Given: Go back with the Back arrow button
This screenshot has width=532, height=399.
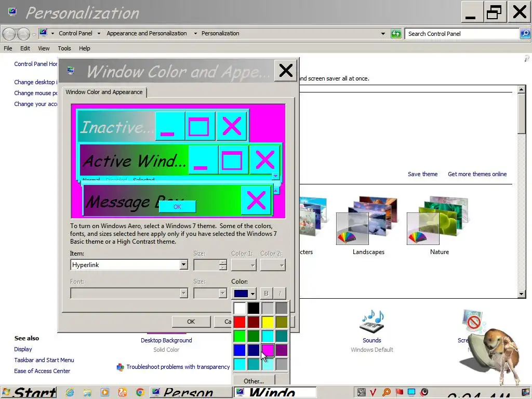Looking at the screenshot, I should pyautogui.click(x=9, y=34).
